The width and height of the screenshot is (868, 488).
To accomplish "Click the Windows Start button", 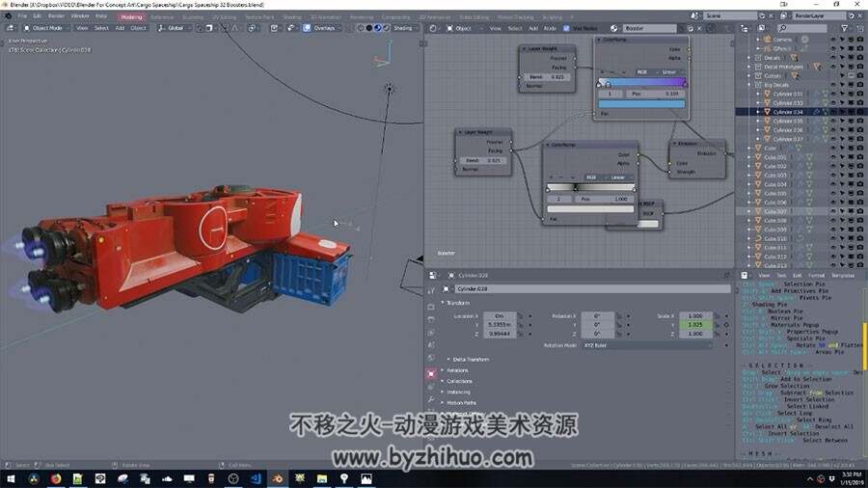I will [11, 478].
